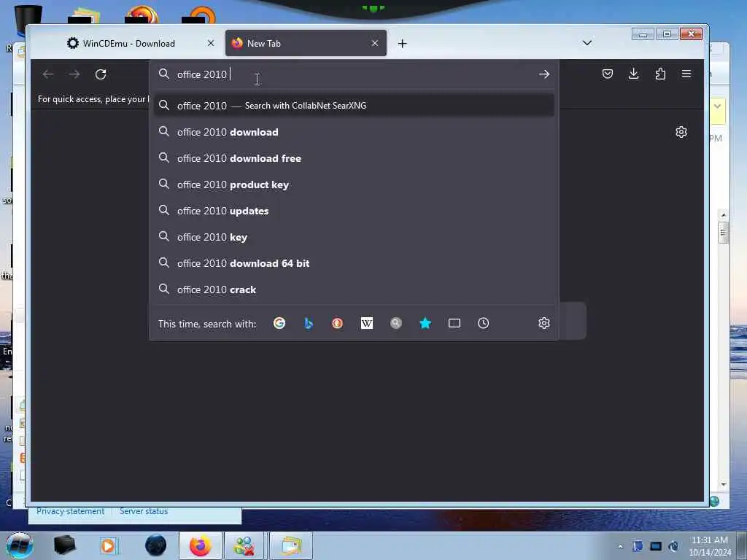Search history using the clock icon
This screenshot has height=560, width=747.
tap(484, 323)
